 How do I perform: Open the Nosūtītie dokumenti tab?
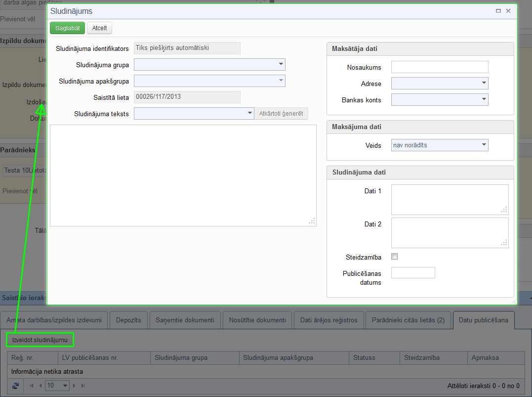[257, 320]
